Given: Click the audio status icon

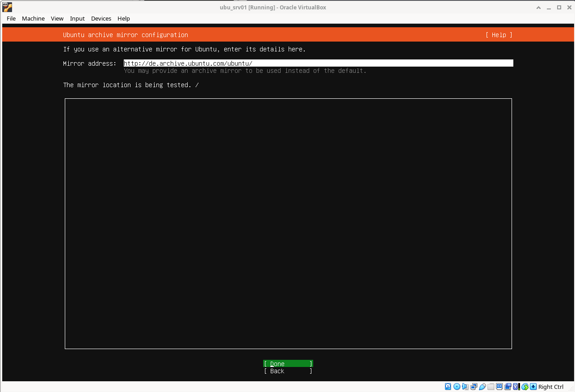Looking at the screenshot, I should [x=465, y=387].
